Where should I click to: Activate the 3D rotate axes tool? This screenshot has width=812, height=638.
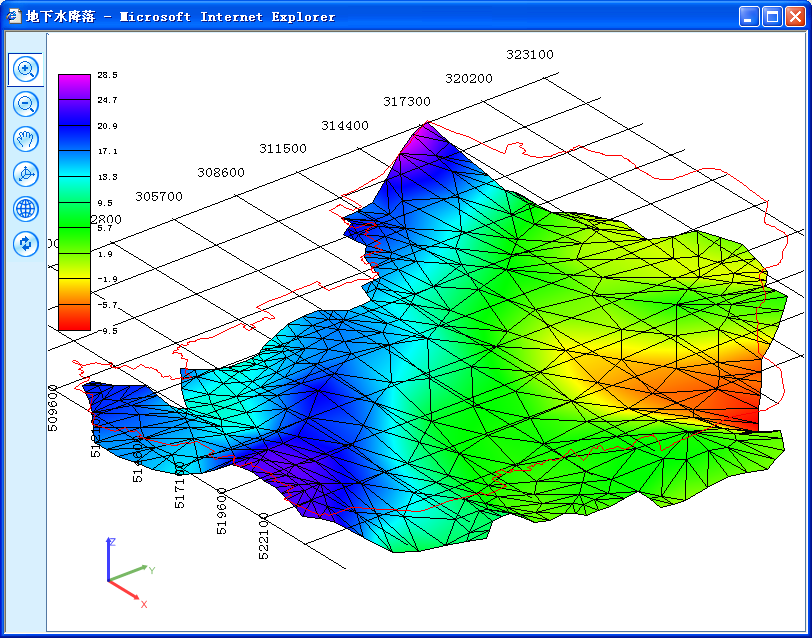pyautogui.click(x=26, y=174)
